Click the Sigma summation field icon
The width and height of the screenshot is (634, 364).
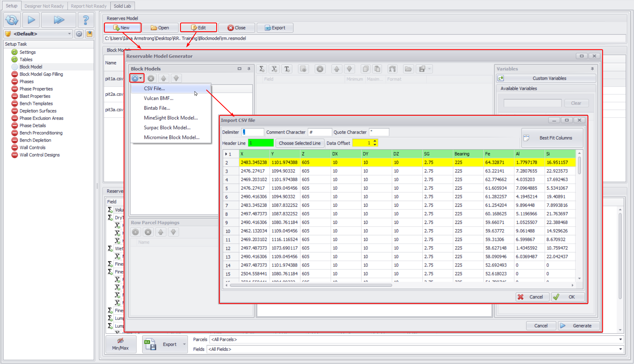coord(262,69)
